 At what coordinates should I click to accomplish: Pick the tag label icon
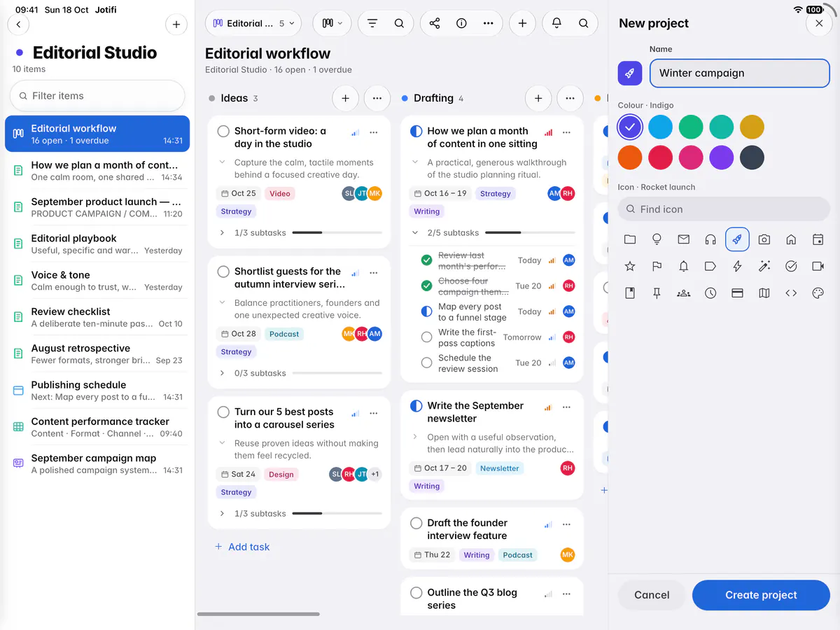click(710, 266)
